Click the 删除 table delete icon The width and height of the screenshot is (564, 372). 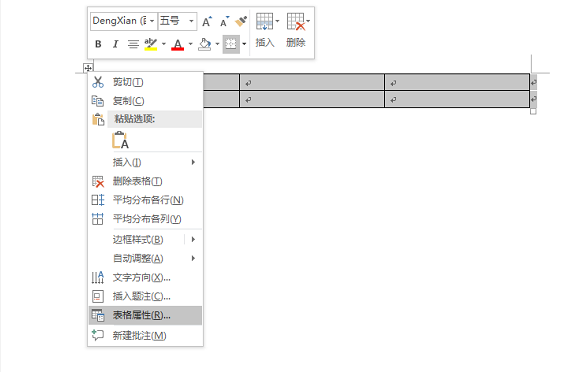296,21
